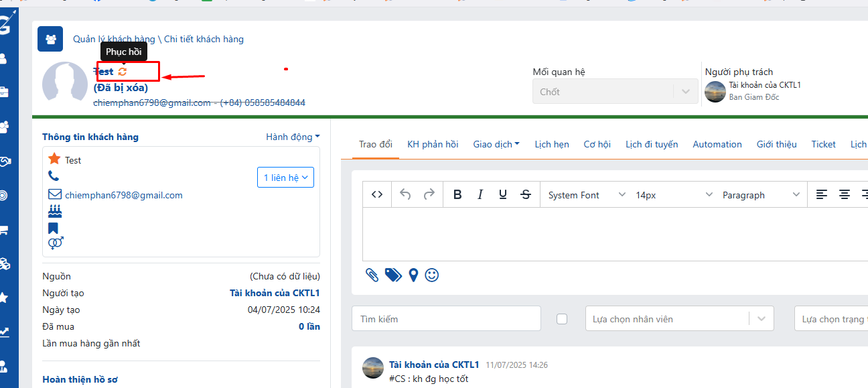This screenshot has width=868, height=388.
Task: Toggle italic formatting in the editor
Action: coord(480,194)
